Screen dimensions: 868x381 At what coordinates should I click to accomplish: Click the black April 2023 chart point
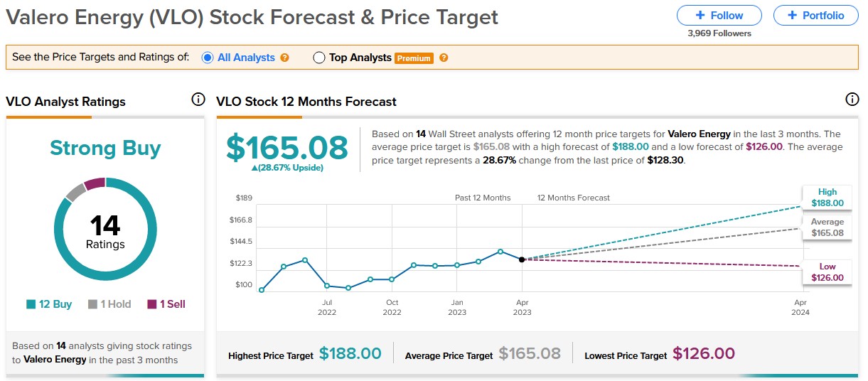(522, 259)
